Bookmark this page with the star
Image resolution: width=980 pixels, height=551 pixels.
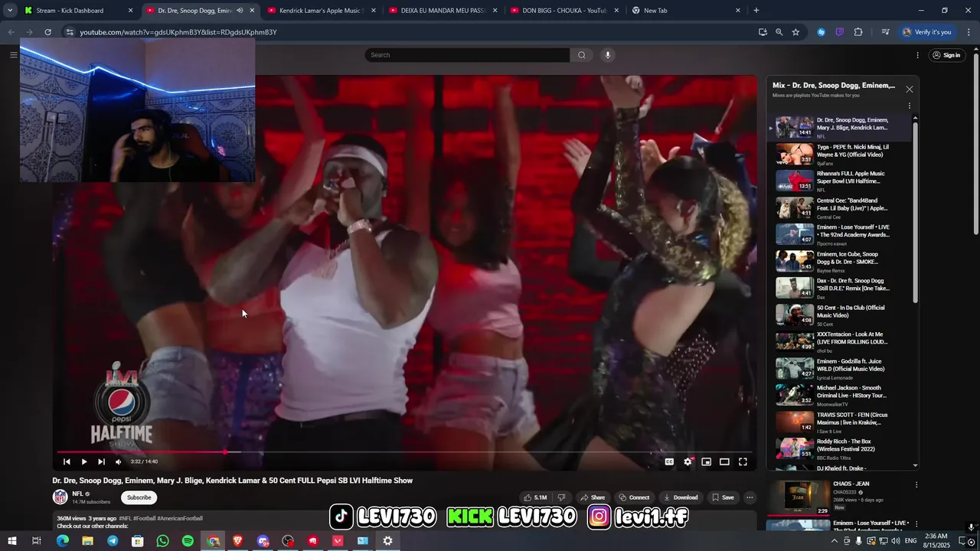pyautogui.click(x=795, y=32)
